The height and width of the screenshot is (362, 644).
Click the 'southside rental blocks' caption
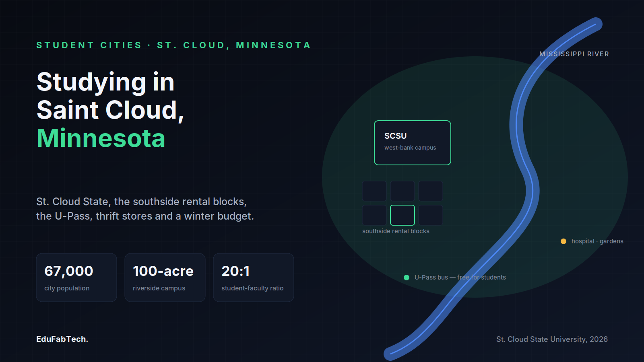[x=396, y=231]
